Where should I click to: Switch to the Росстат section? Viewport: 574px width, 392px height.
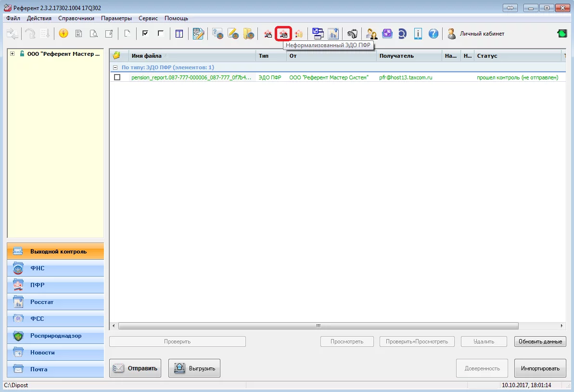[55, 302]
